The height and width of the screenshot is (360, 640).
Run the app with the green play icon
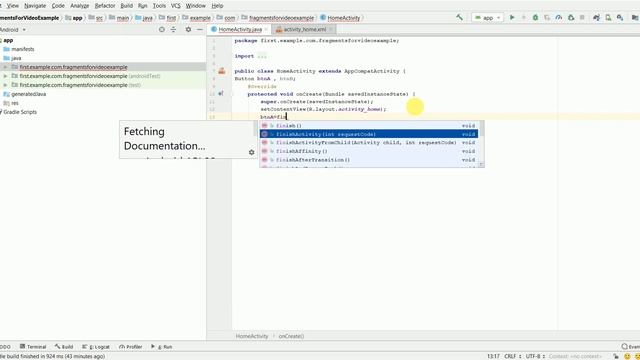[512, 18]
